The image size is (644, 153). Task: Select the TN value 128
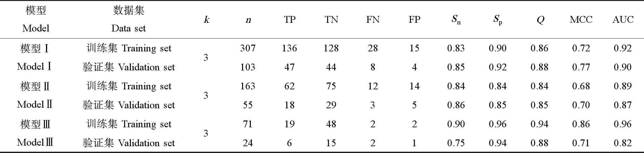[x=331, y=48]
